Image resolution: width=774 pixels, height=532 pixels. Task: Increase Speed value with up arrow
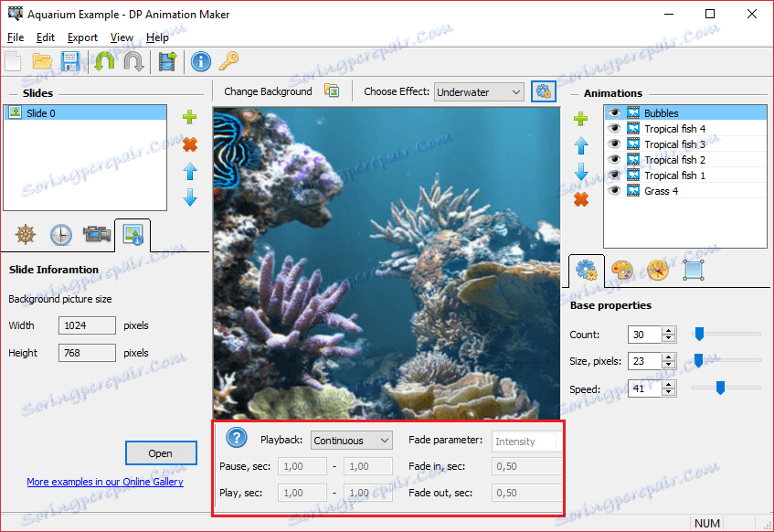point(668,385)
